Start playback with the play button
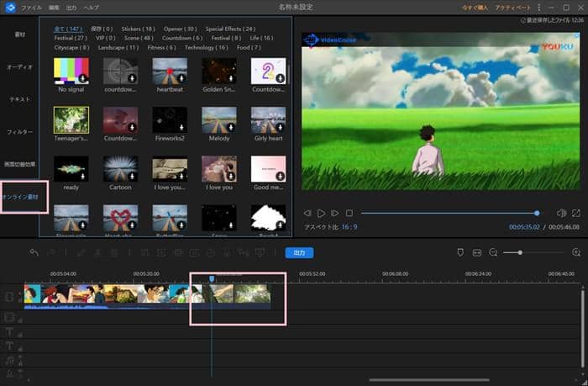 (321, 214)
